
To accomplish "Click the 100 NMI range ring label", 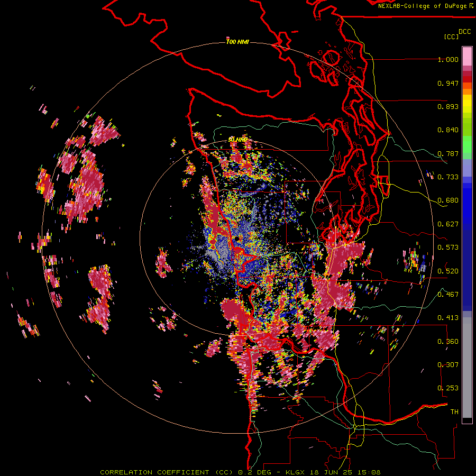I will pyautogui.click(x=237, y=42).
